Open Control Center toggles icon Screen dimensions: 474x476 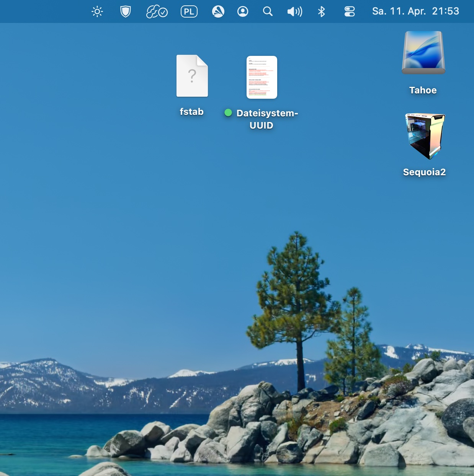coord(349,12)
